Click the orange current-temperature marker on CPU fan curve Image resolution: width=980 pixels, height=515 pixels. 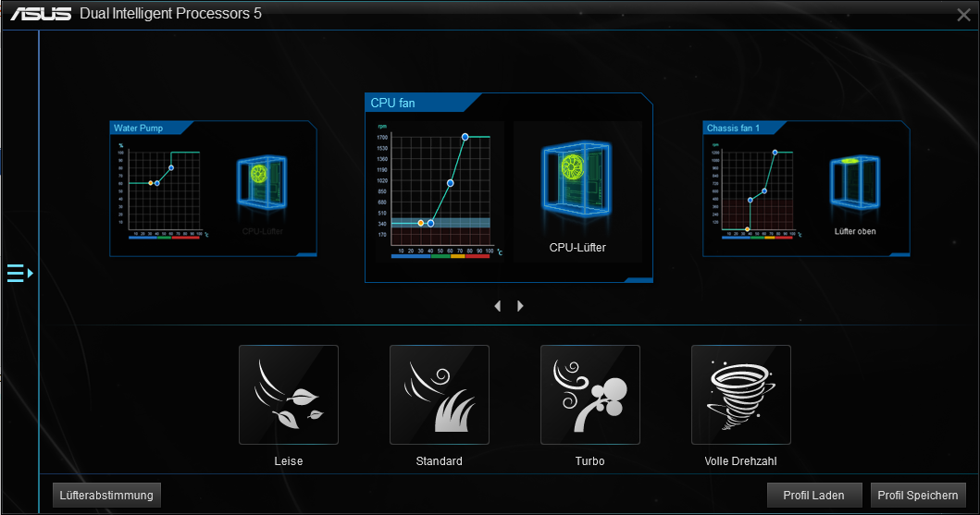click(421, 223)
